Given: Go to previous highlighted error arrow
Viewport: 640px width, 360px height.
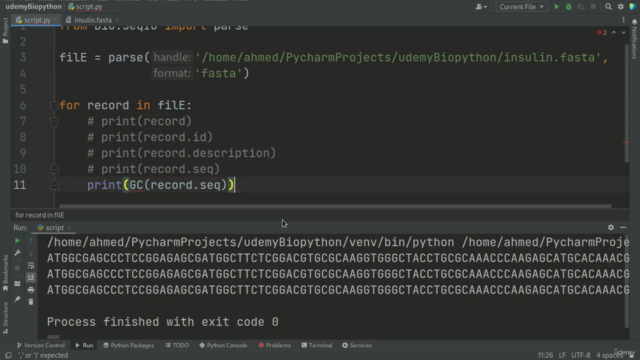Looking at the screenshot, I should coord(613,32).
